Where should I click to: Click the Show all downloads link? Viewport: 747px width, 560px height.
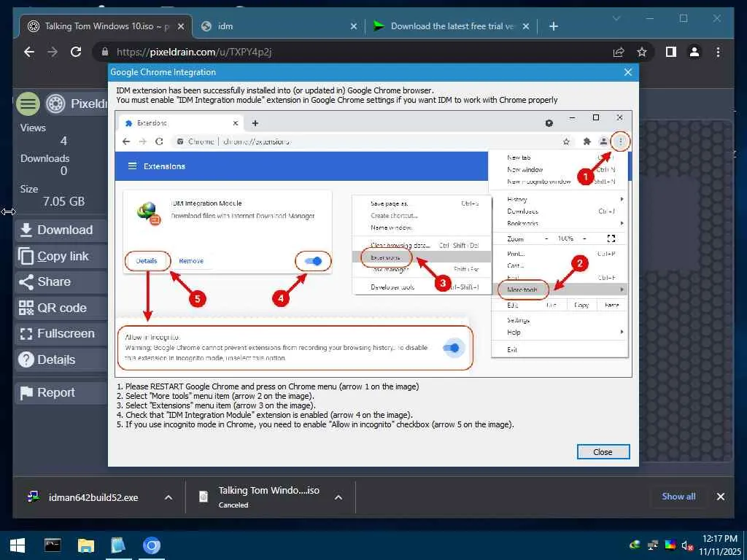pos(678,496)
